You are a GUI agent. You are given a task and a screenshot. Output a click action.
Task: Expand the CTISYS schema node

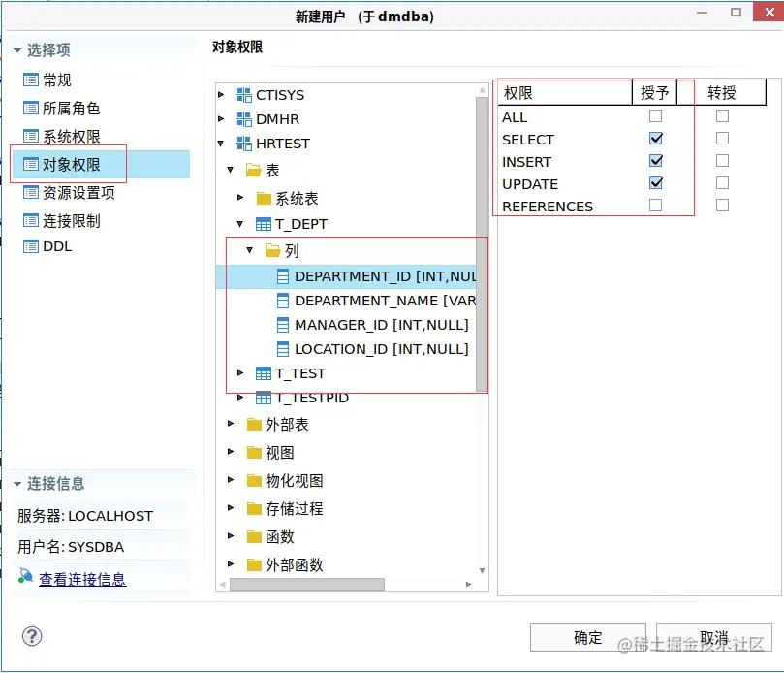tap(220, 95)
